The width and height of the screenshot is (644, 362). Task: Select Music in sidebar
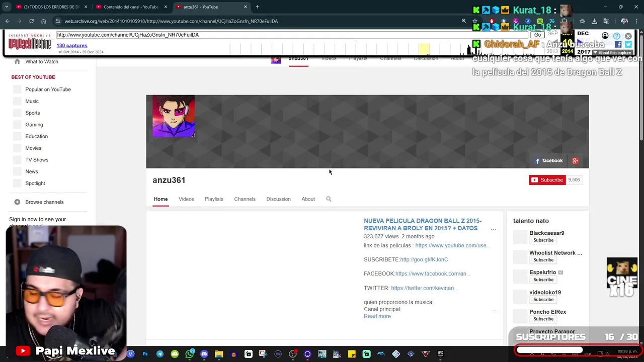click(32, 101)
